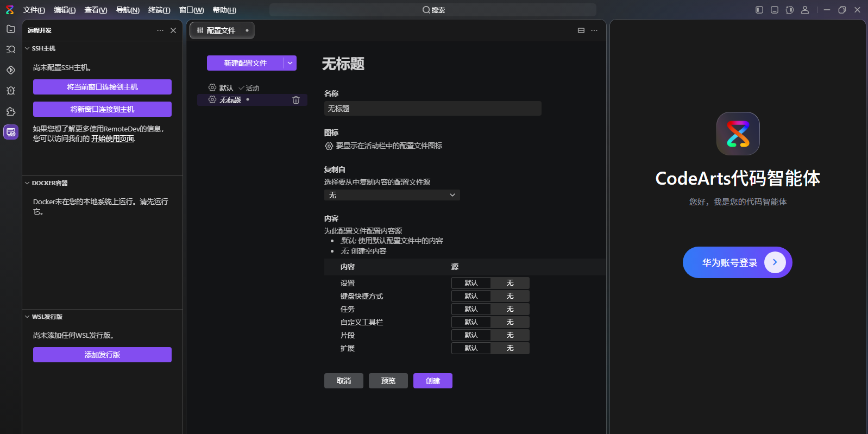Open the Explorer view in the activity bar
This screenshot has height=434, width=868.
coord(11,29)
